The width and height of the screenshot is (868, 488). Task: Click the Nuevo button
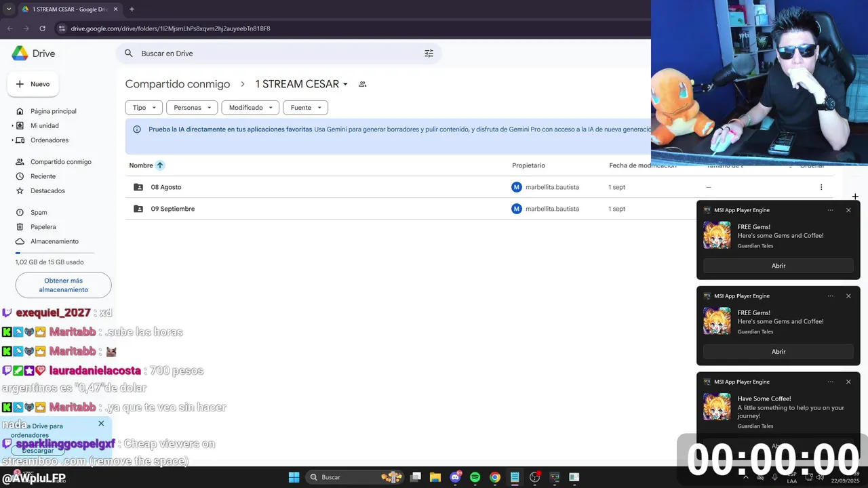(33, 84)
